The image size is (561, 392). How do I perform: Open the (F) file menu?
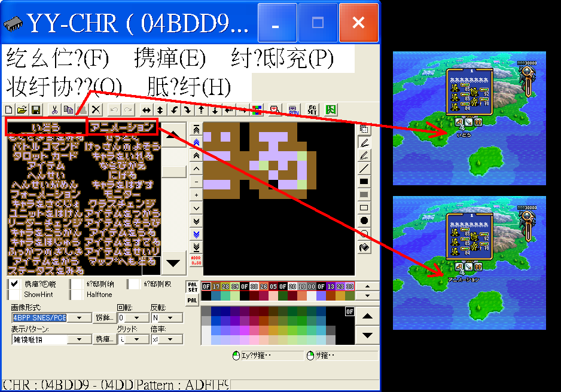coord(57,58)
